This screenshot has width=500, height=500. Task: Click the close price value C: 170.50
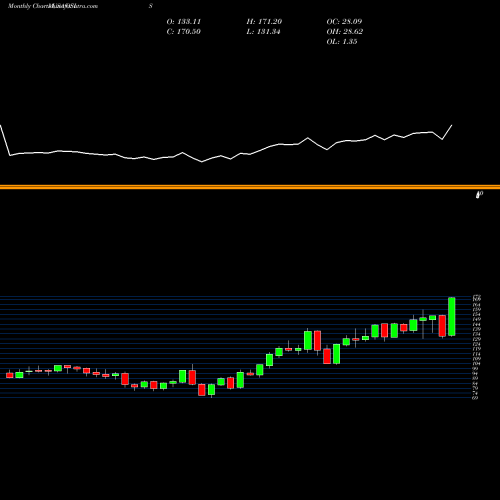coord(183,32)
